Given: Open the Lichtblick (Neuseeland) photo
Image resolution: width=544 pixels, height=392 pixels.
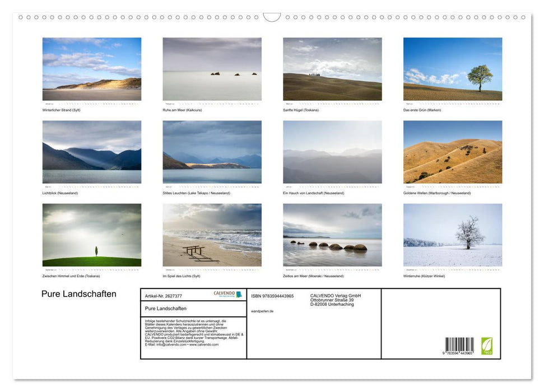Looking at the screenshot, I should pos(91,152).
